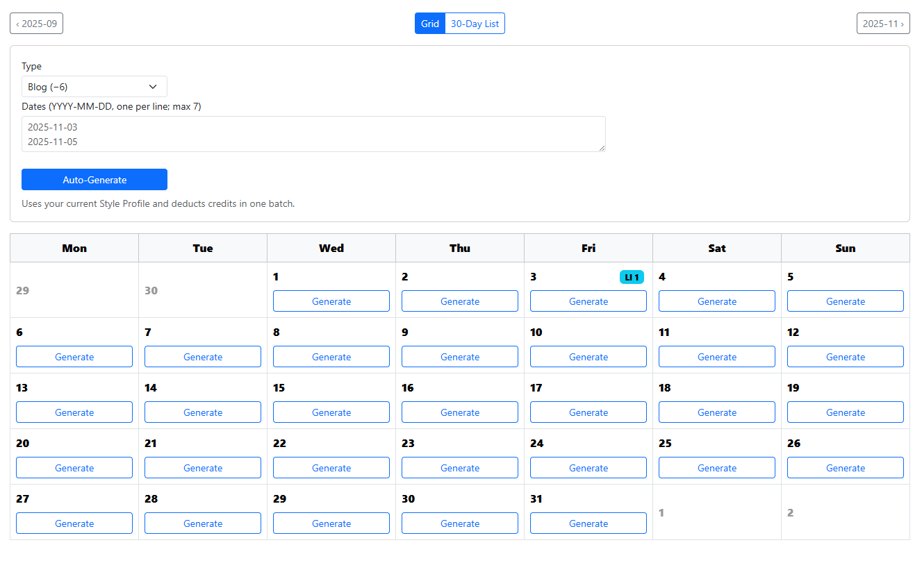The width and height of the screenshot is (922, 588).
Task: Select the Grid view tab
Action: pyautogui.click(x=429, y=23)
